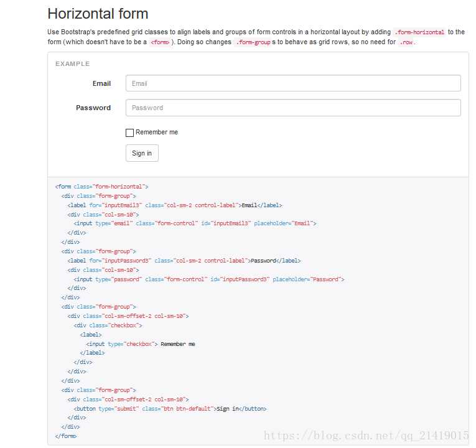Select the <form> inline code in description
The image size is (476, 448).
click(160, 42)
